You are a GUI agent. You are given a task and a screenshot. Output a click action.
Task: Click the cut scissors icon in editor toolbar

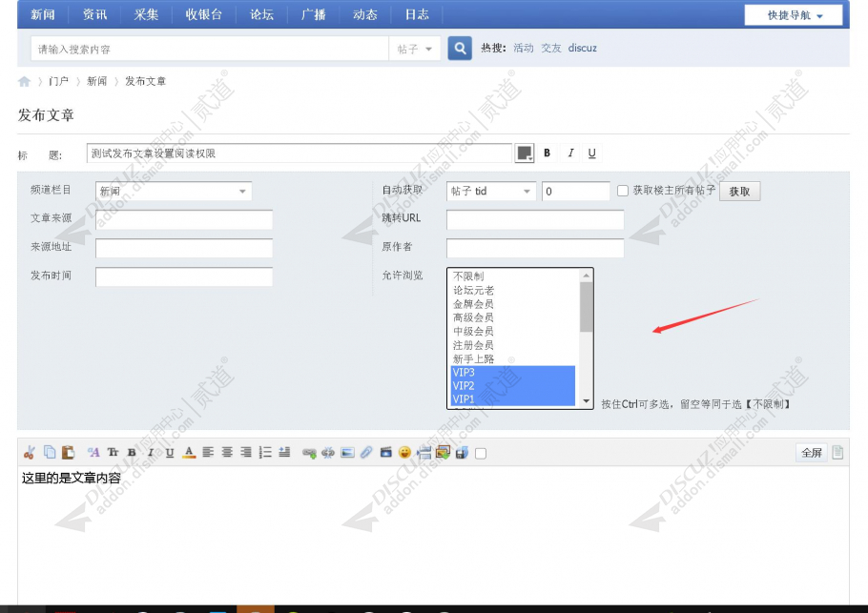(30, 453)
